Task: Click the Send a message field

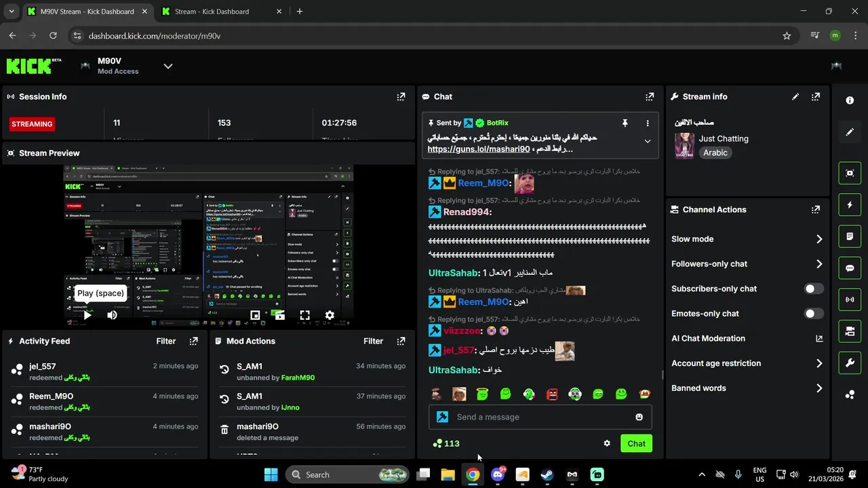Action: tap(540, 418)
